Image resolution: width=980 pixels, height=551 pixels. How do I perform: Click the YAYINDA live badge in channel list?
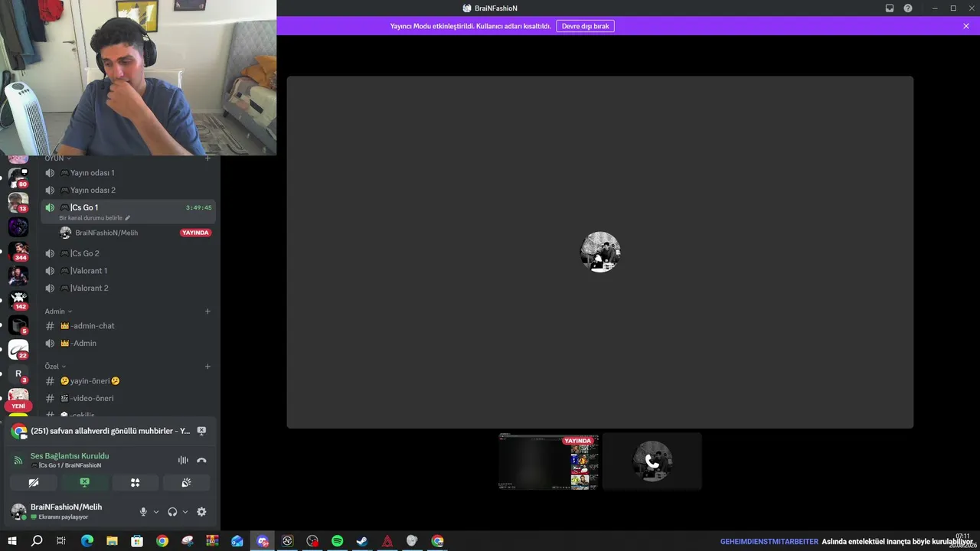[195, 233]
